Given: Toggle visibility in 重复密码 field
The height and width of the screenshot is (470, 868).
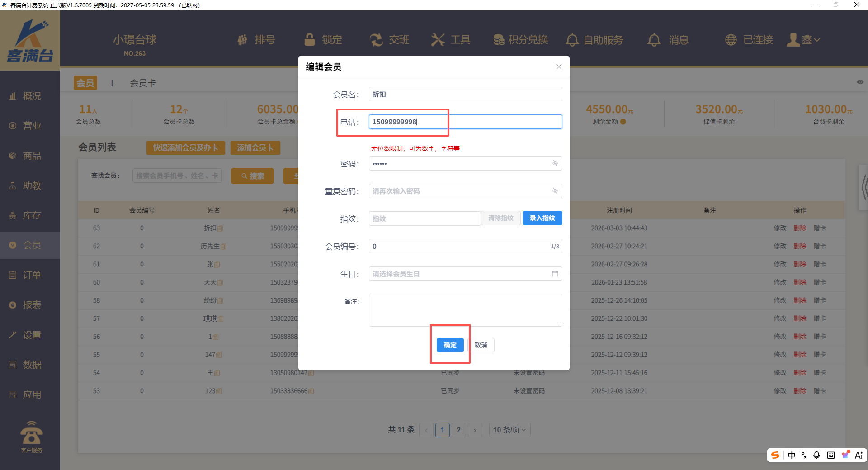Looking at the screenshot, I should point(555,191).
